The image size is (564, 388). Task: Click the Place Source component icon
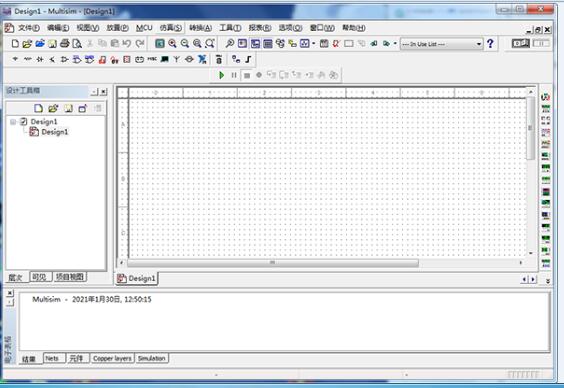click(x=15, y=59)
